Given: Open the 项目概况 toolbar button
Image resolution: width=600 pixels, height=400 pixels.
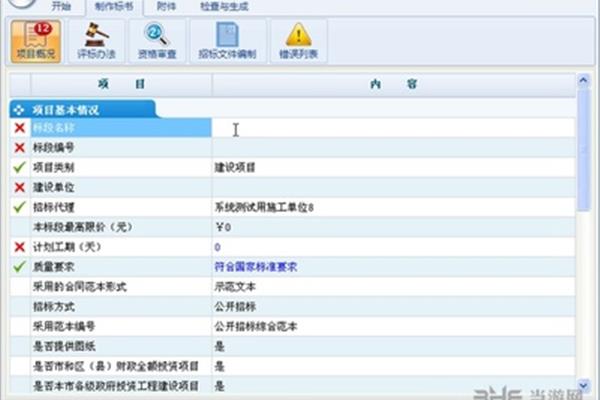Looking at the screenshot, I should click(x=36, y=41).
